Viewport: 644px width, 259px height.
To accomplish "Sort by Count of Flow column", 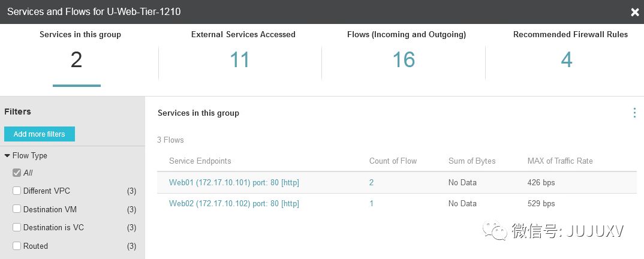I will (x=393, y=161).
